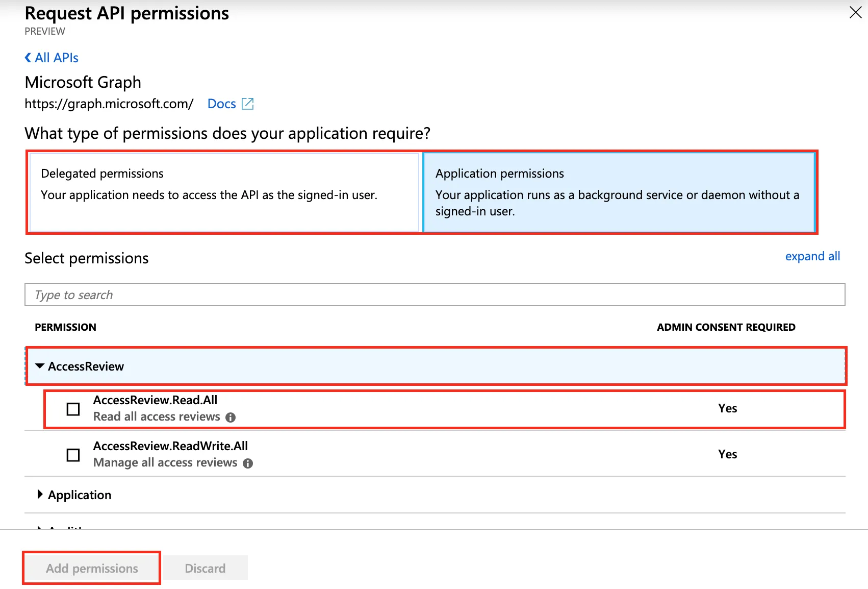Select the Application permissions card
This screenshot has height=589, width=868.
(619, 192)
